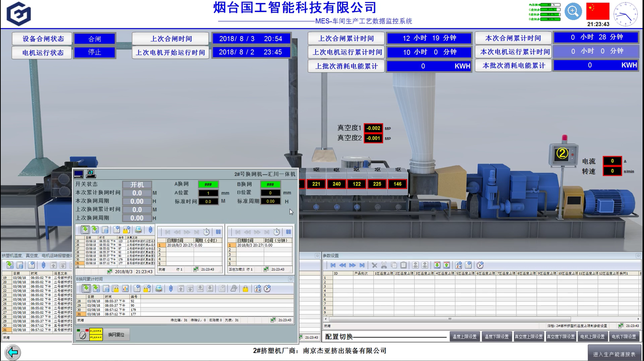Click the bar chart statistics icon in B换网累计时间 toolbar
The image size is (644, 361).
[x=125, y=289]
